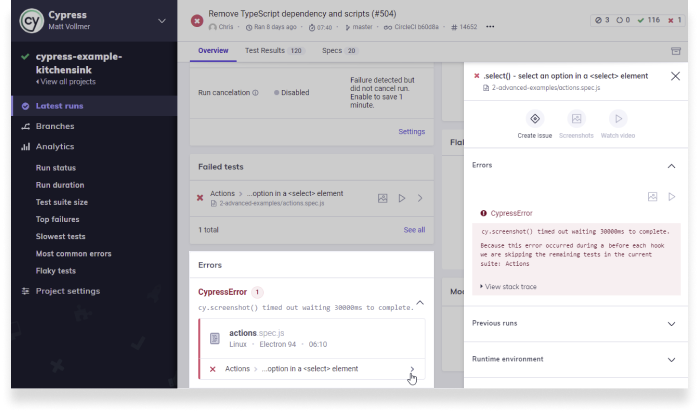Click See all failed tests link
The height and width of the screenshot is (414, 699).
[414, 230]
